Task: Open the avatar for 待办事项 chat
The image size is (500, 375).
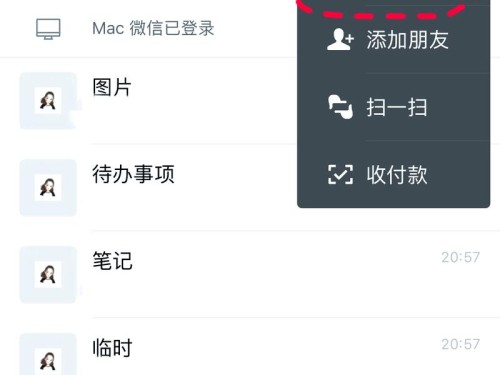Action: (48, 188)
